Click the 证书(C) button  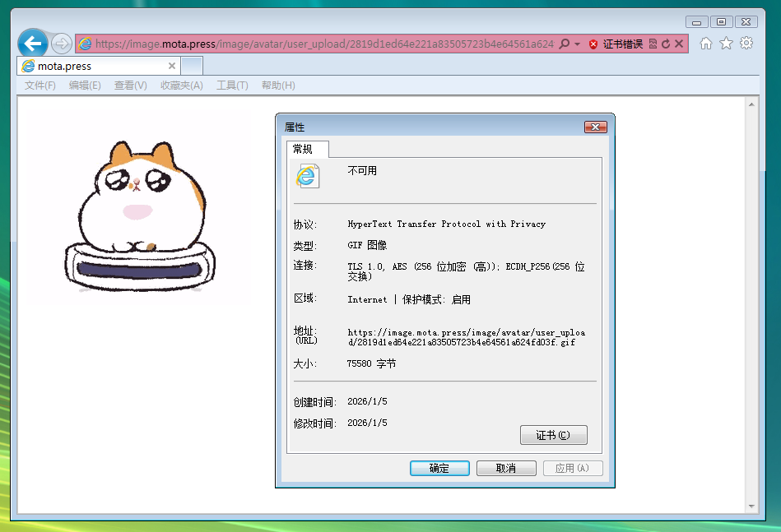pos(553,435)
